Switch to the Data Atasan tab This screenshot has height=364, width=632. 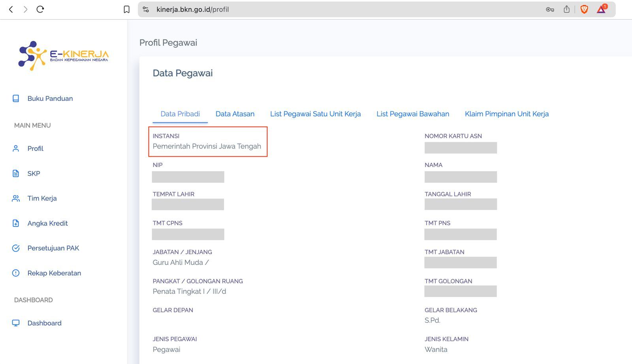point(235,114)
